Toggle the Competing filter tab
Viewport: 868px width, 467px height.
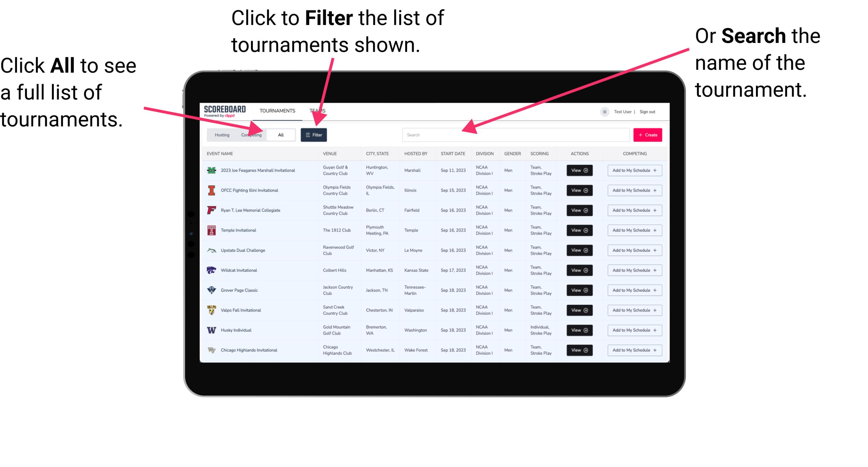(x=251, y=134)
